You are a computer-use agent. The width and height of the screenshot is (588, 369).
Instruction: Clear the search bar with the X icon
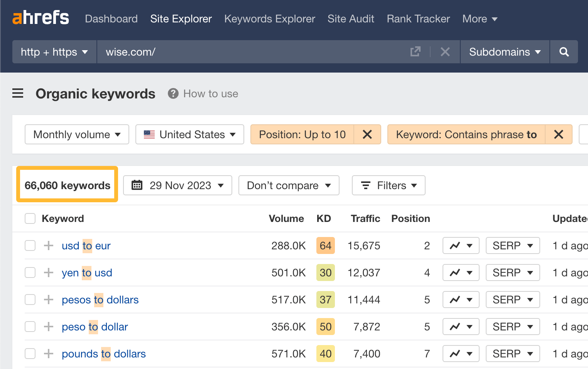[445, 52]
